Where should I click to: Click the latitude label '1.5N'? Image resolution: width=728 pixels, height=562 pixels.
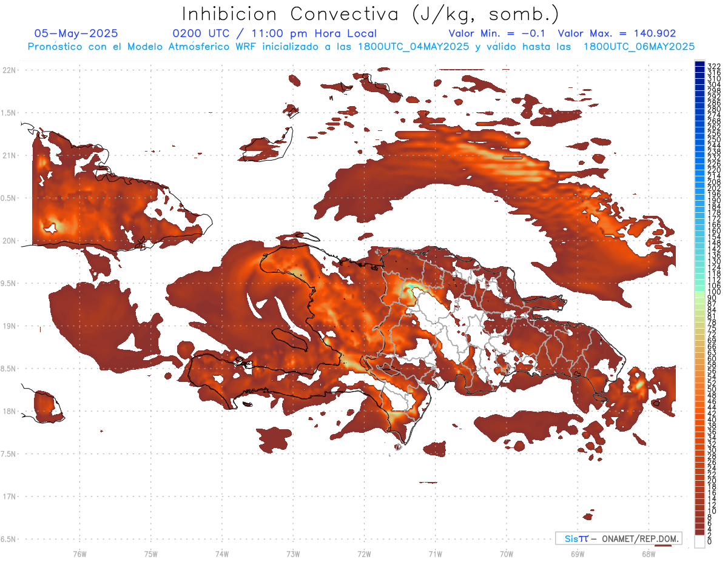coord(9,113)
